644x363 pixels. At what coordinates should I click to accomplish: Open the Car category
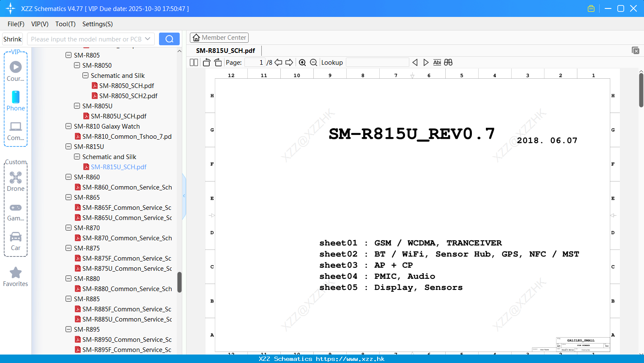(16, 241)
